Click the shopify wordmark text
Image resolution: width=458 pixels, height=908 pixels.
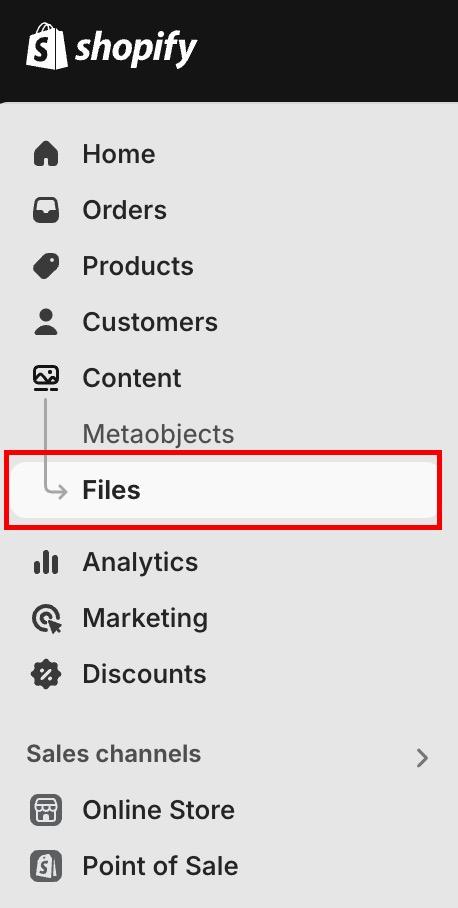pos(136,49)
